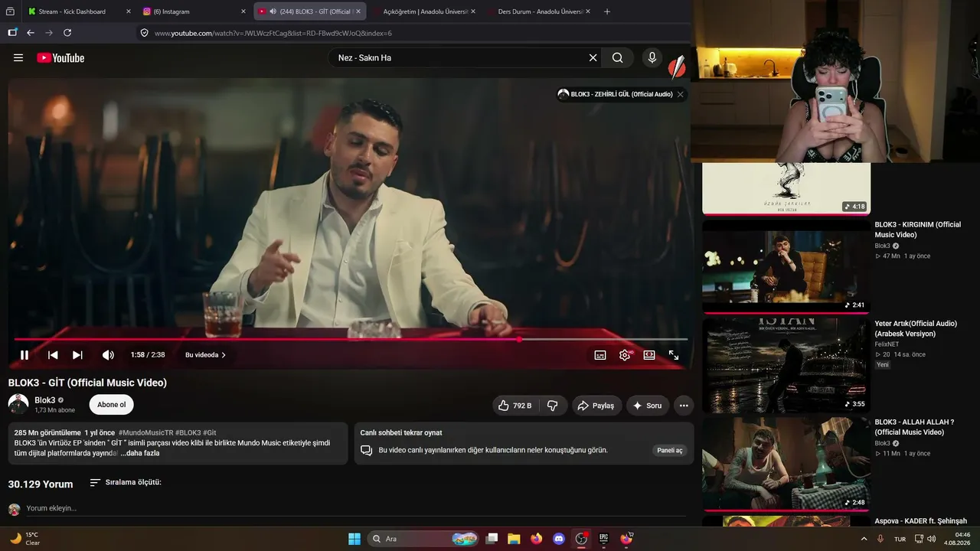This screenshot has height=551, width=980.
Task: Show site security info shield icon
Action: pyautogui.click(x=144, y=33)
